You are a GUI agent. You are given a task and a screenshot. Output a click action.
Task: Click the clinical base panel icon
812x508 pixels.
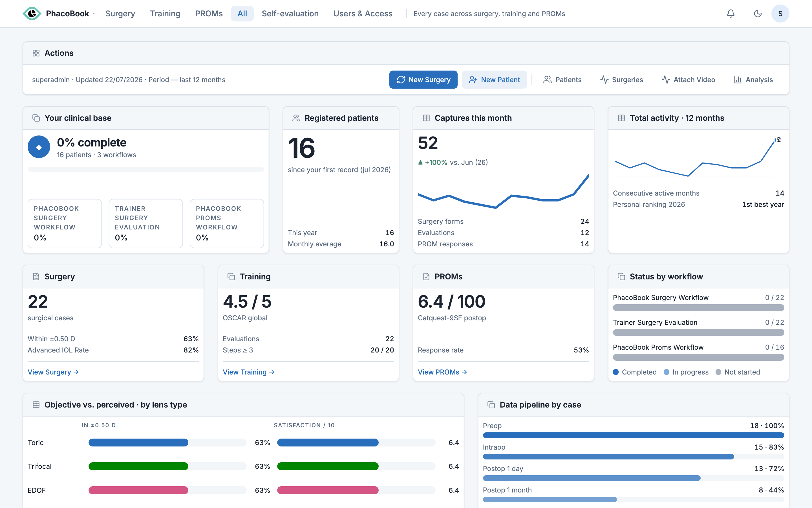[36, 118]
